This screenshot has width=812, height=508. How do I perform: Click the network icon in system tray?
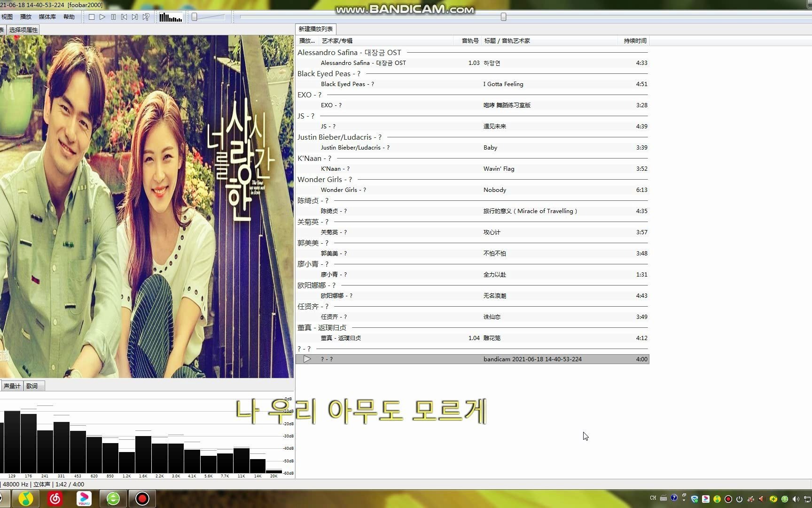tap(808, 499)
